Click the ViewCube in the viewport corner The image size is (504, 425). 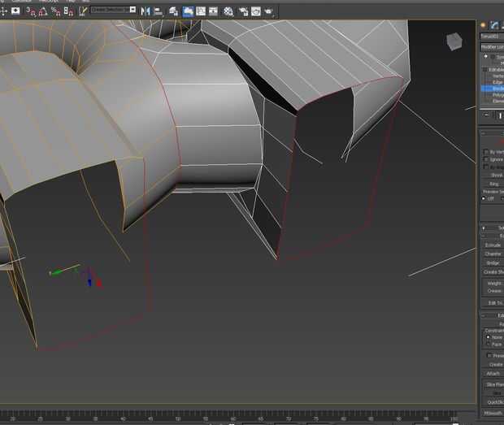point(454,41)
